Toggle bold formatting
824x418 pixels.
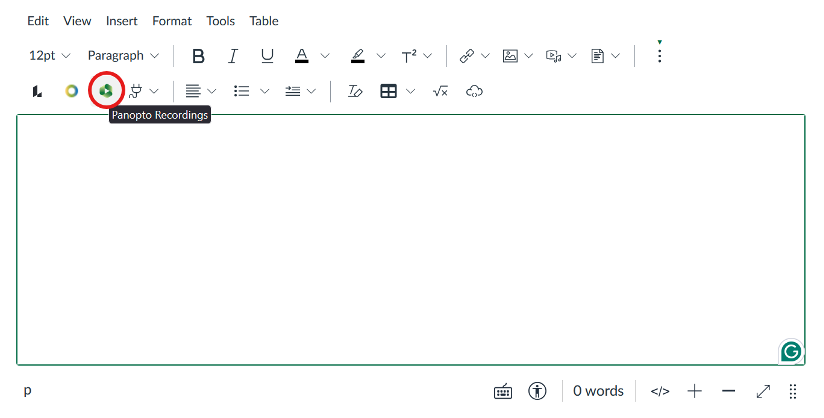click(198, 56)
